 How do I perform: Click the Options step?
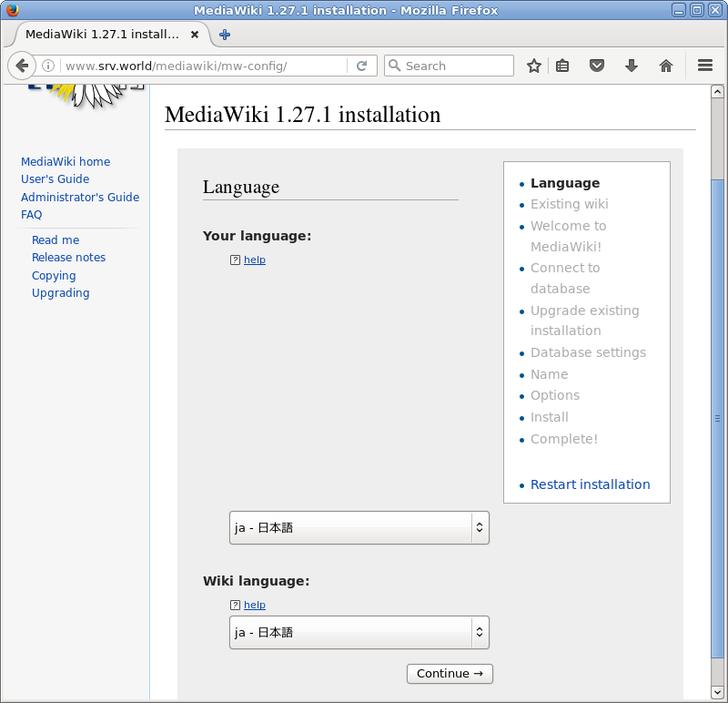coord(555,395)
